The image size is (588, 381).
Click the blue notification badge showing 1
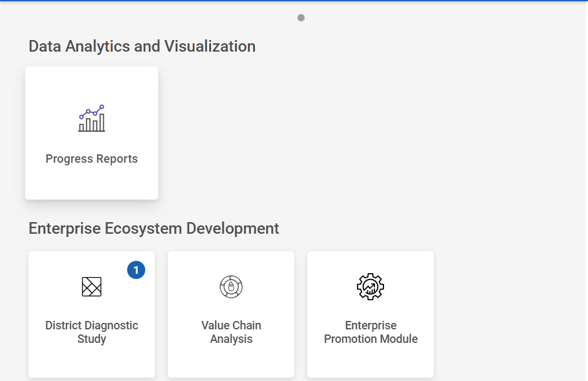136,270
